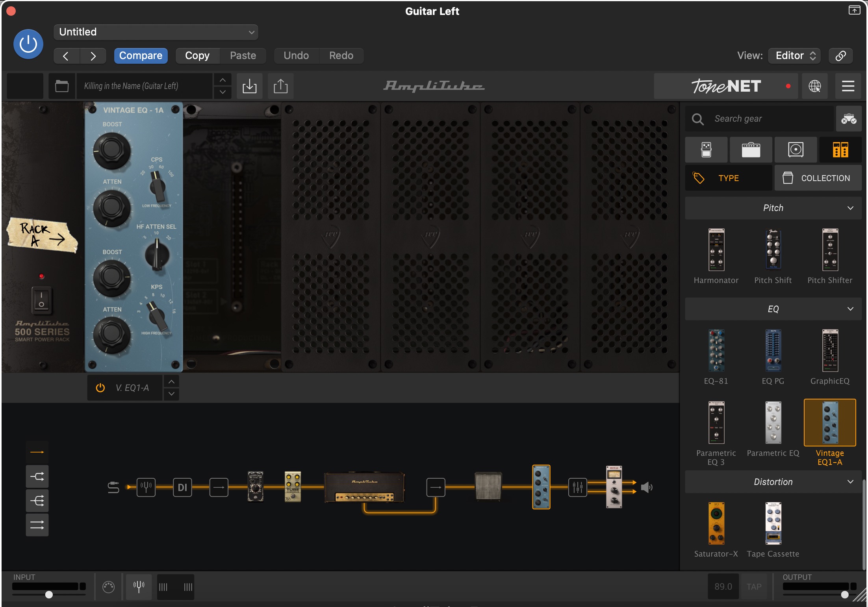
Task: Open the preset browser folder icon
Action: (x=62, y=86)
